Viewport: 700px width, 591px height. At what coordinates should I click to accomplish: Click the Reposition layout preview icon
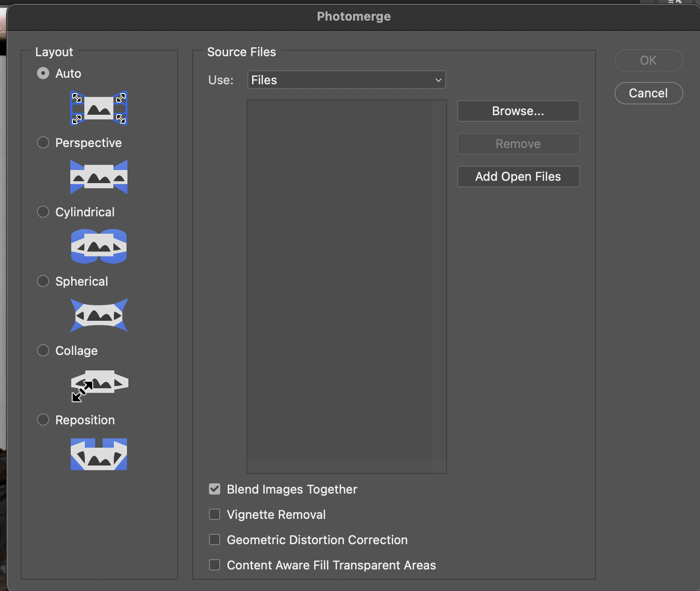point(99,454)
